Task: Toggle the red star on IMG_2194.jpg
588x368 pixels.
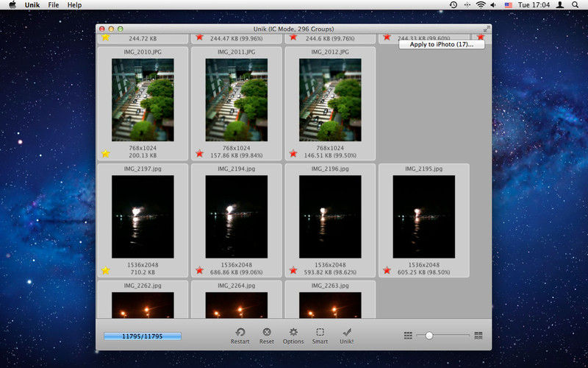Action: pyautogui.click(x=199, y=270)
